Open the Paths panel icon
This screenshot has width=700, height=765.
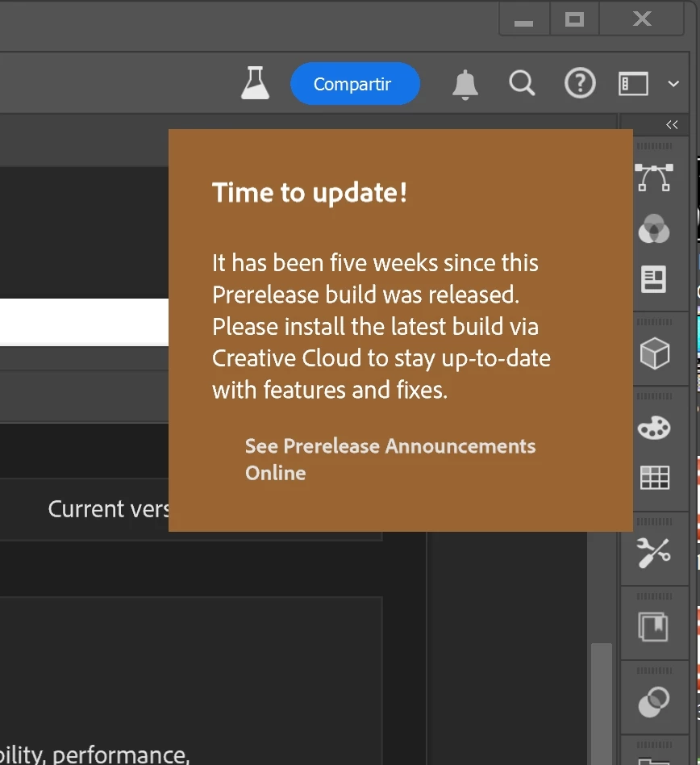[654, 178]
